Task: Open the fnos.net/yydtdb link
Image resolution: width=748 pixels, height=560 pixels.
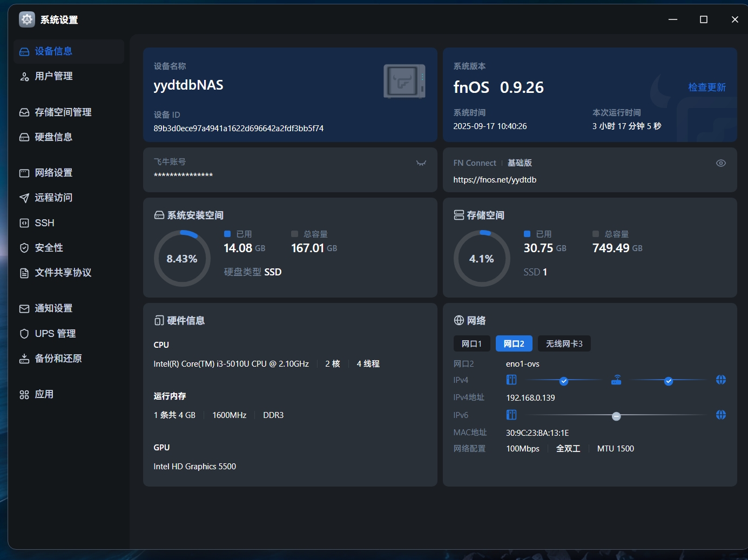Action: (x=495, y=180)
